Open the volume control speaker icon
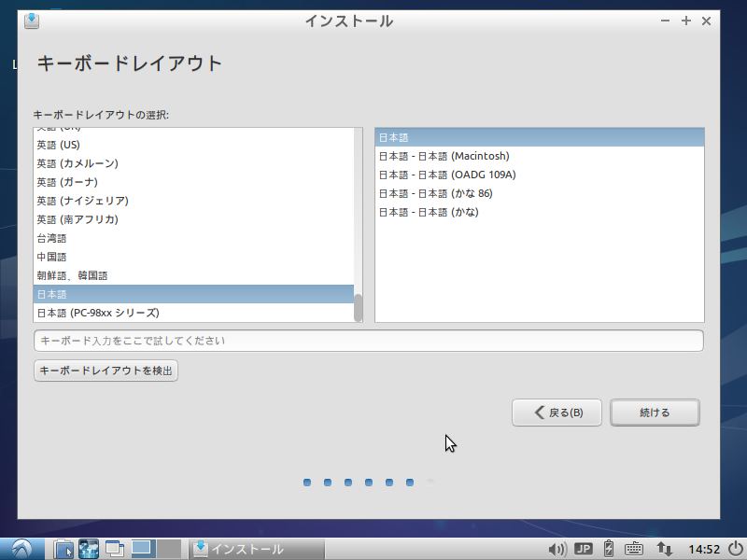 pos(559,549)
